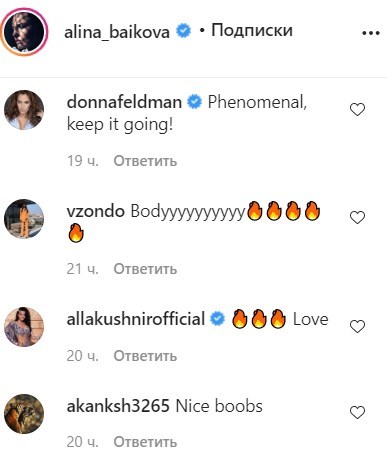Viewport: 387px width, 473px height.
Task: Like vzondo's comment with the heart icon
Action: [x=357, y=218]
